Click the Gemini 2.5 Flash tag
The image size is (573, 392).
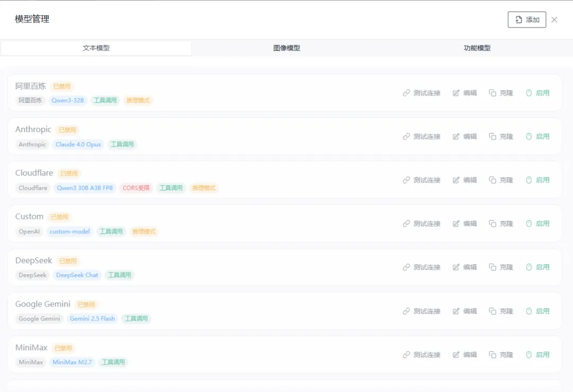[x=92, y=319]
